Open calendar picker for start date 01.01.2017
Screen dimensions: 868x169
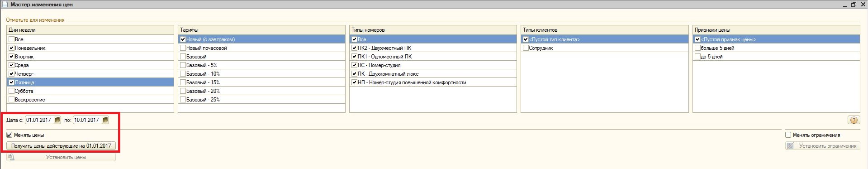tap(57, 120)
